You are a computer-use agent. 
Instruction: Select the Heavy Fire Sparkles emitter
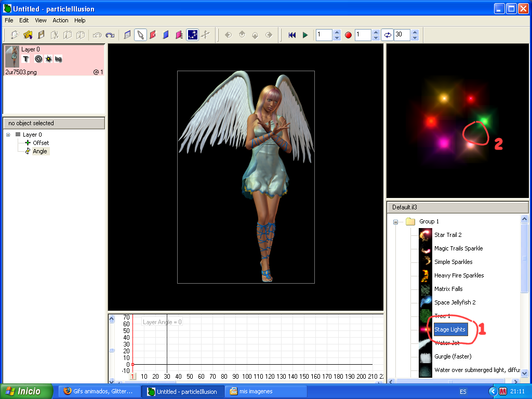coord(459,275)
